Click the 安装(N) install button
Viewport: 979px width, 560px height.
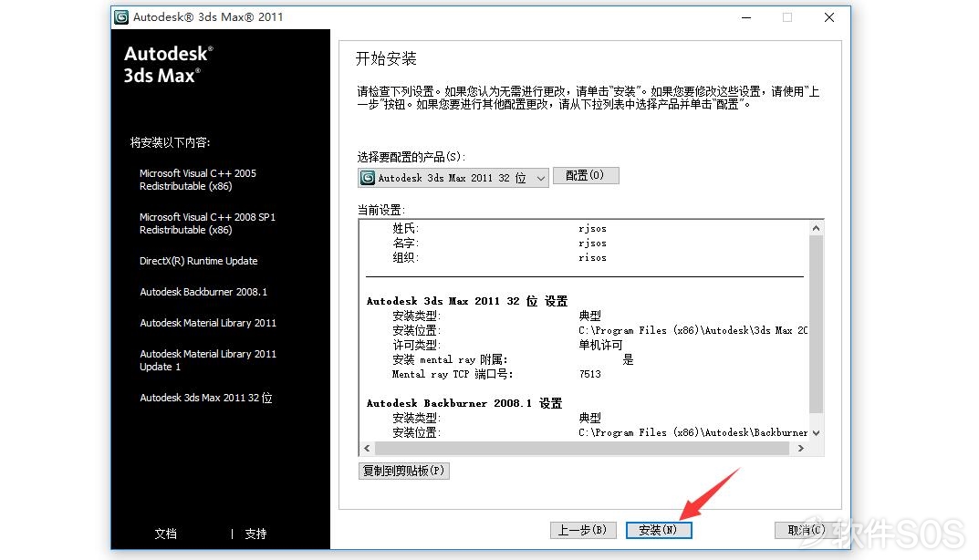coord(659,530)
